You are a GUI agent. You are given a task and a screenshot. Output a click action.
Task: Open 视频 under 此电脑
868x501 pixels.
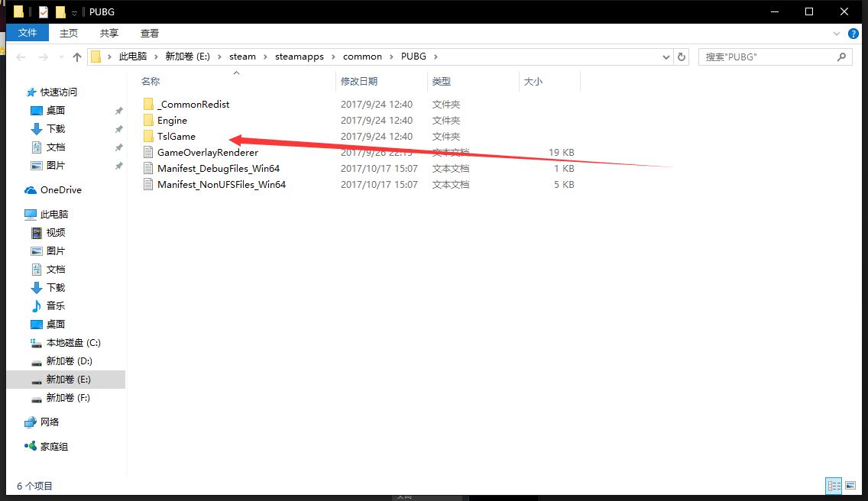pos(48,232)
